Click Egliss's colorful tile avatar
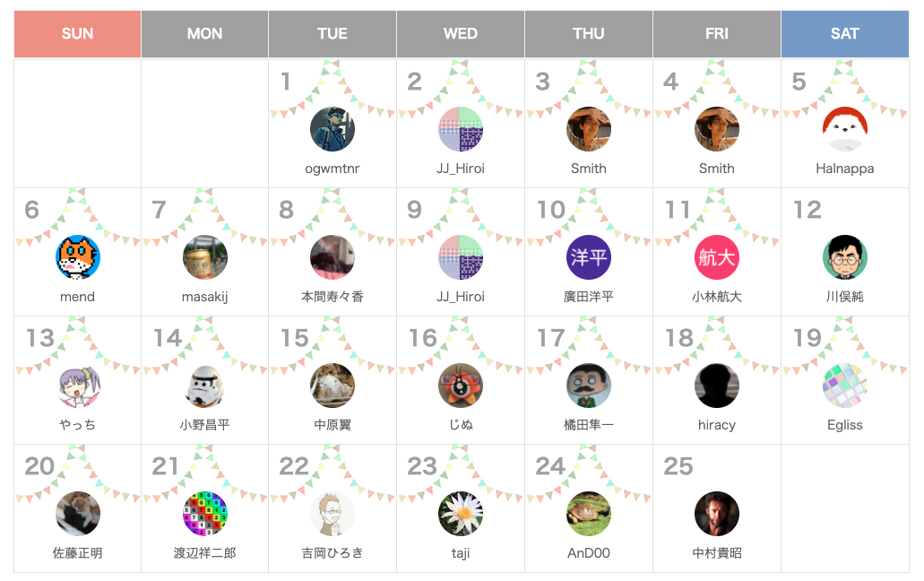The height and width of the screenshot is (581, 924). (844, 386)
